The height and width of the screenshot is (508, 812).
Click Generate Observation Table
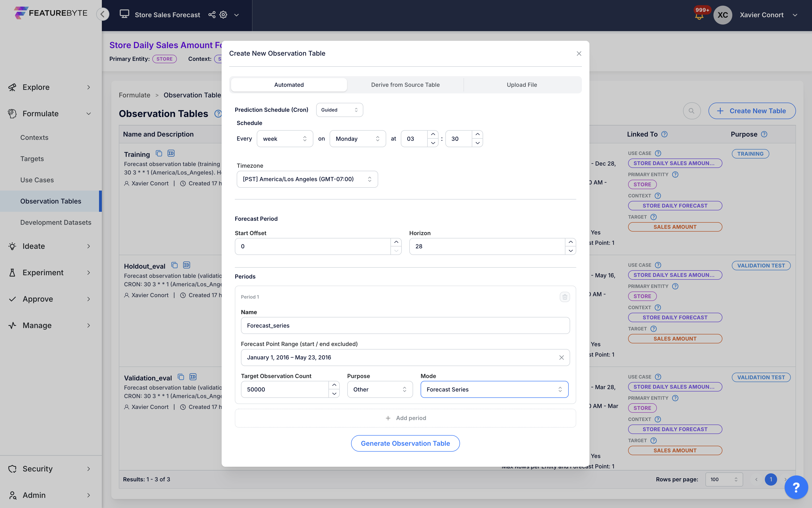(405, 443)
